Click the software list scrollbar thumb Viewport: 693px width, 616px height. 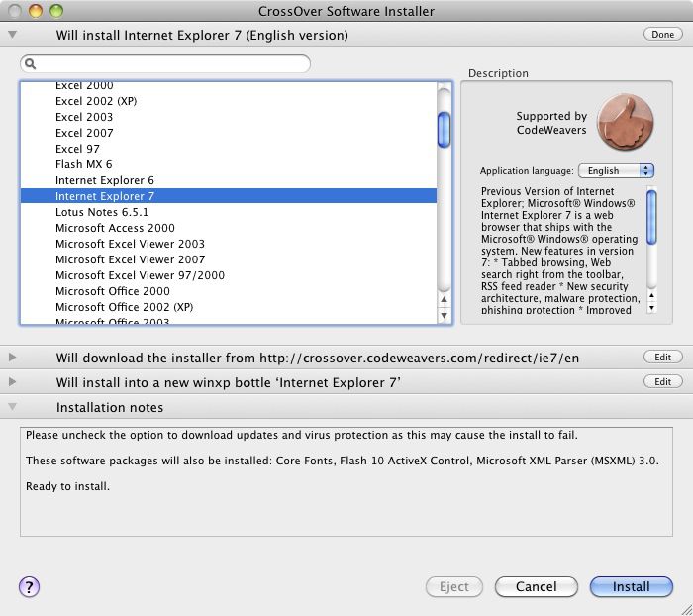tap(445, 127)
